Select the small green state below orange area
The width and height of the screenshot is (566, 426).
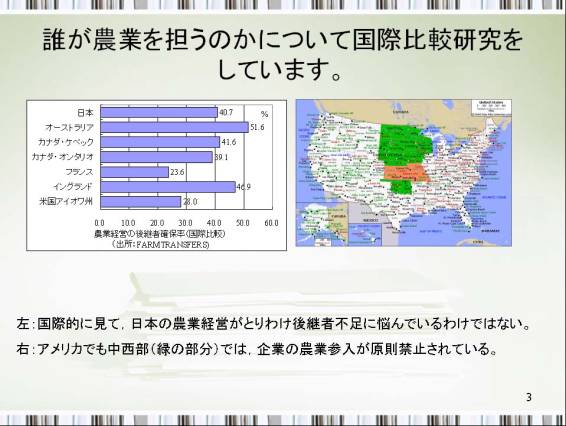pos(402,187)
